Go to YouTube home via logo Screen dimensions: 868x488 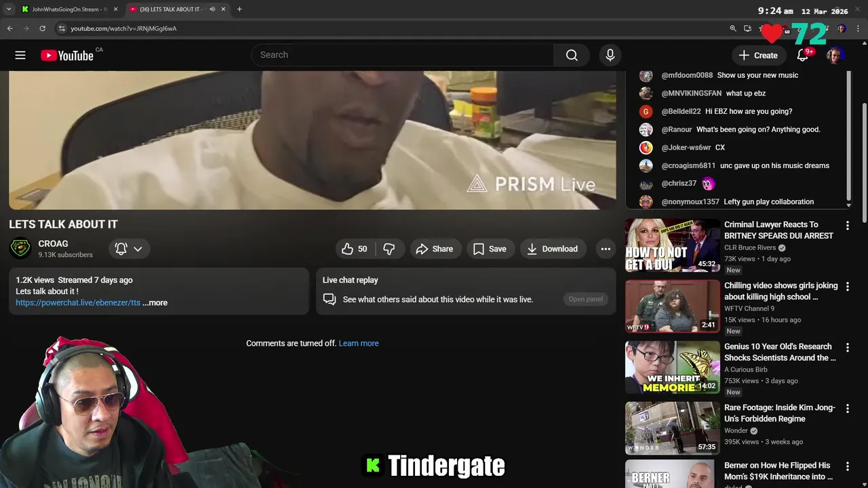tap(66, 56)
